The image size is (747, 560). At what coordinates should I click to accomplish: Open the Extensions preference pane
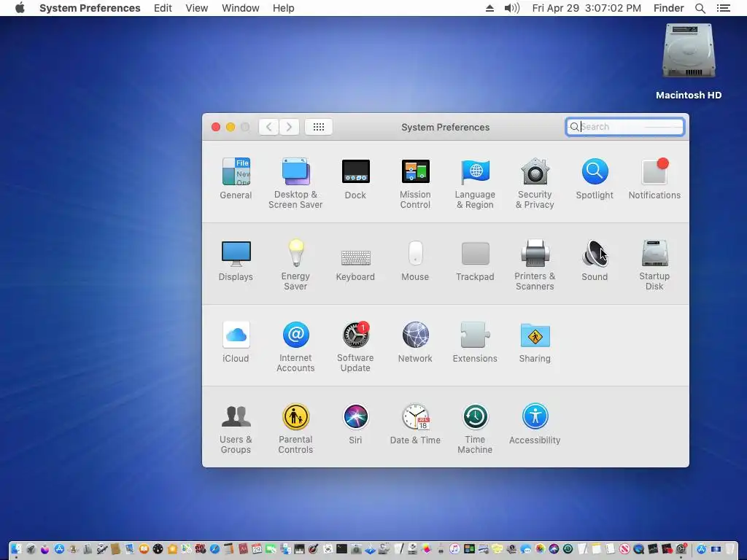click(x=475, y=343)
